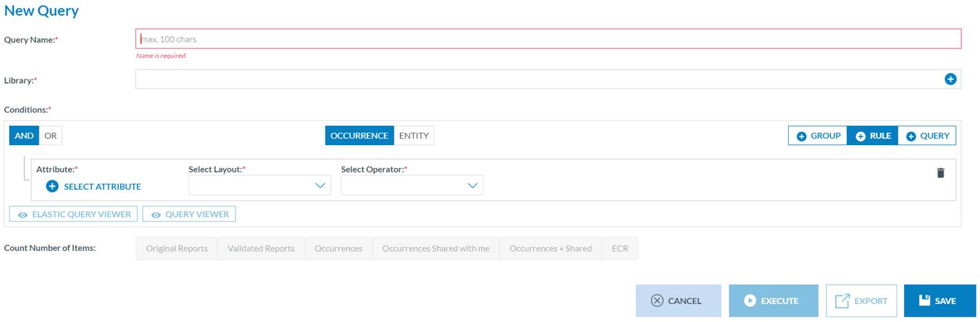Select the ENTITY mode toggle
Viewport: 980px width, 322px height.
pyautogui.click(x=414, y=135)
